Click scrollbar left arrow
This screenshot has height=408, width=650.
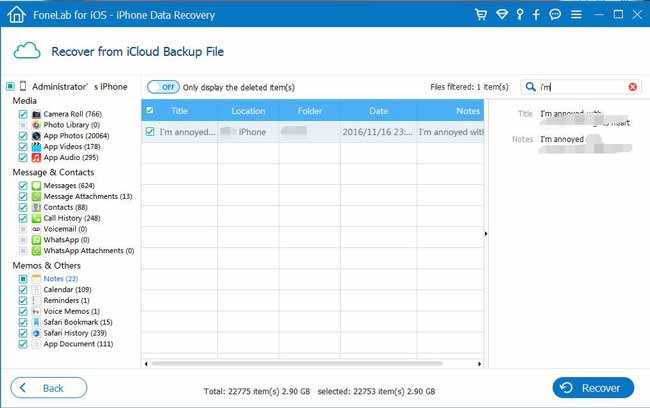coord(146,364)
